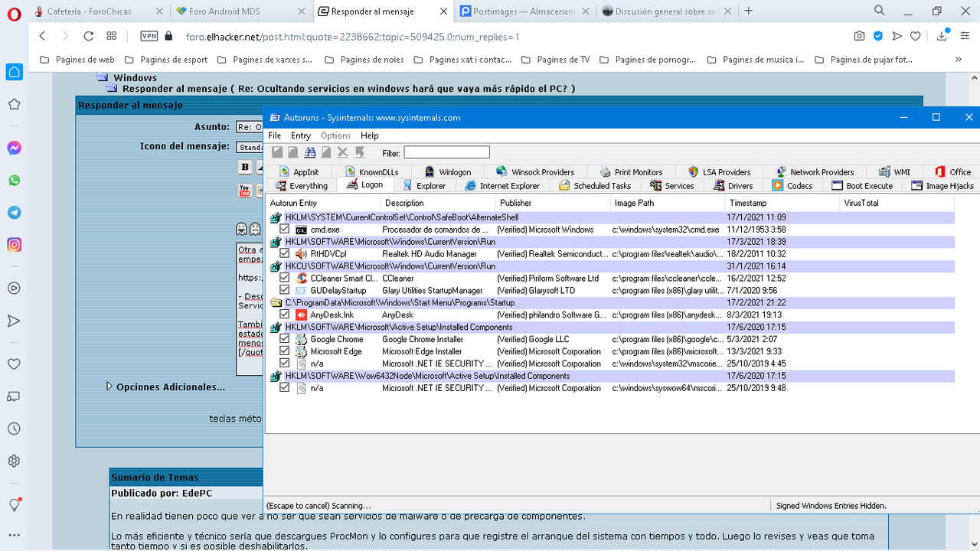Viewport: 980px width, 551px height.
Task: Open the Autoruns Help menu
Action: pyautogui.click(x=370, y=135)
